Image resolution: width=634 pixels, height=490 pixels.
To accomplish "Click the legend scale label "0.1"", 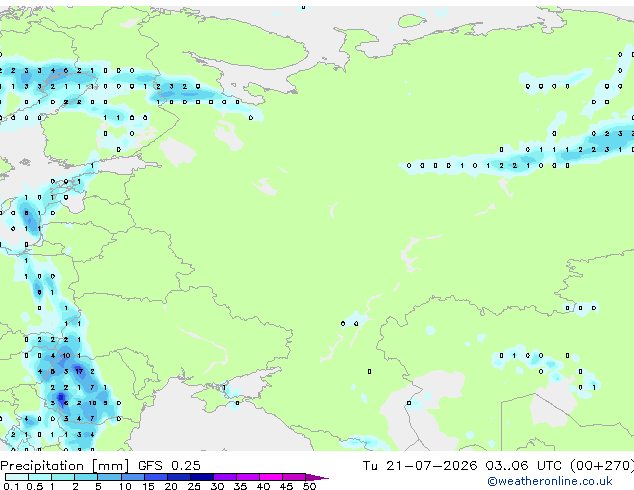I will [x=12, y=486].
